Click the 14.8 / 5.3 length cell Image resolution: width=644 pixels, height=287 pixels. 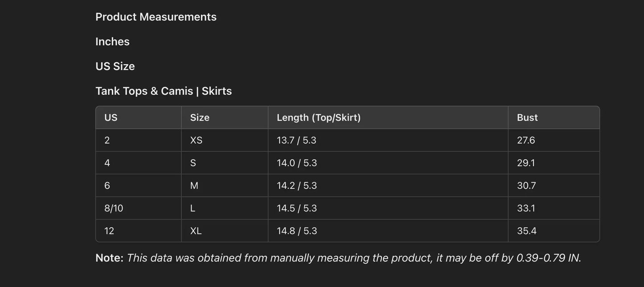297,231
